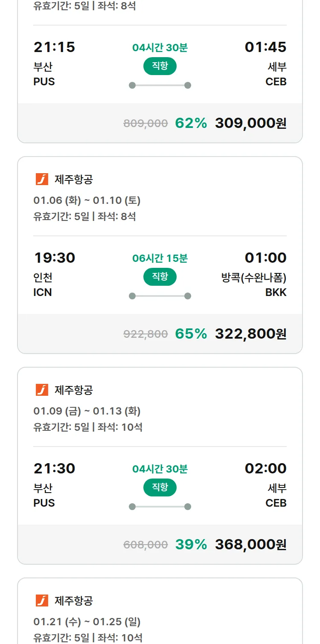Click Jeju Air logo on 01.21 flight card
Viewport: 320px width, 644px height.
(42, 600)
